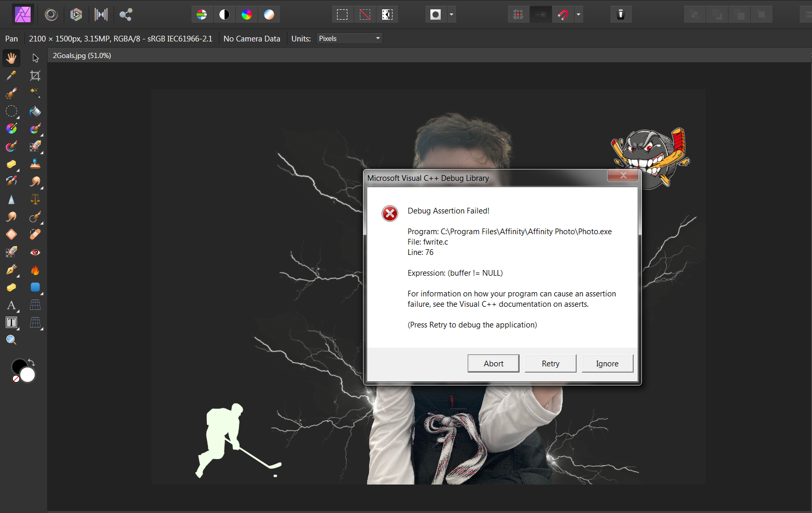Select the Sharpen triangle tool

(11, 199)
